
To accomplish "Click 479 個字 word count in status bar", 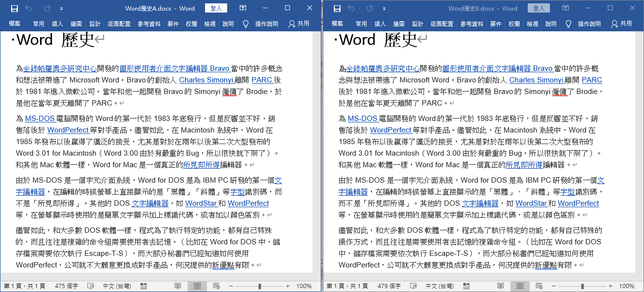I will coord(389,286).
